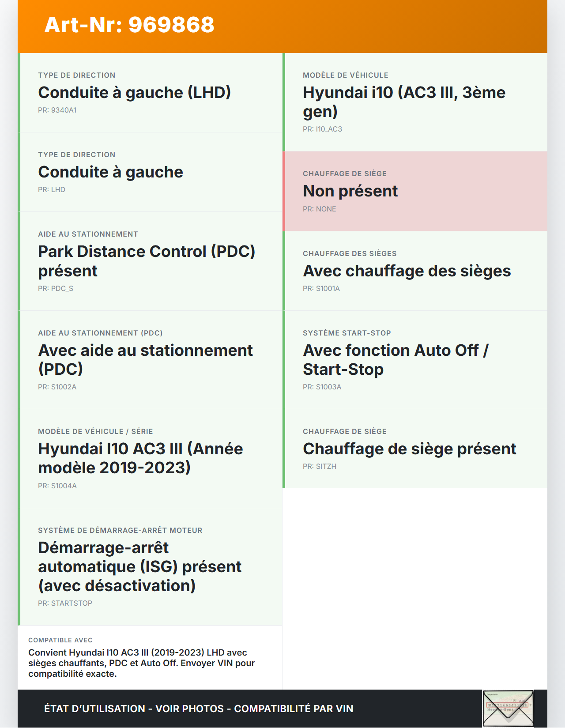565x728 pixels.
Task: Click the PR: STARTSTOP code
Action: pos(65,604)
